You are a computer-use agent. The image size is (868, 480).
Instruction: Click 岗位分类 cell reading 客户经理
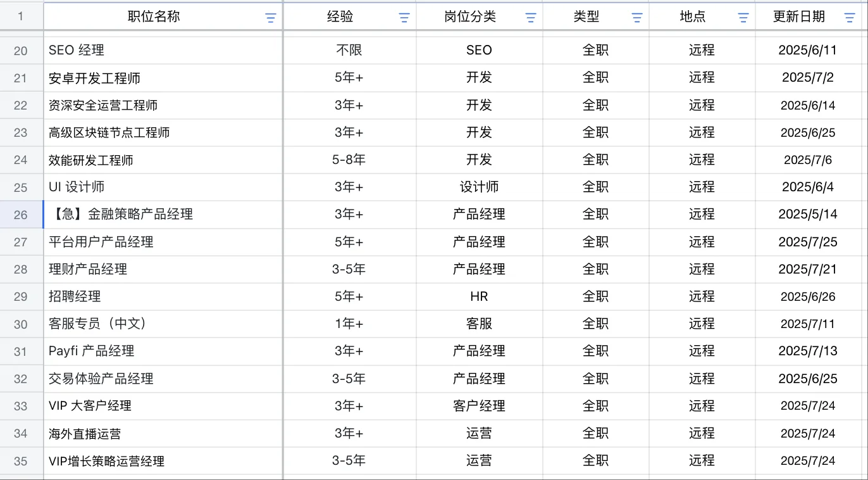pos(480,406)
